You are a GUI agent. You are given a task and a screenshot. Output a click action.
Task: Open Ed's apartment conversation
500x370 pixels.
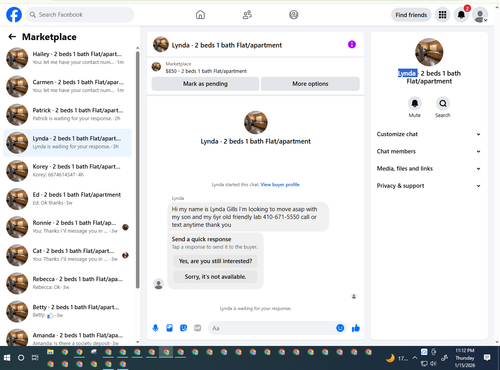67,199
